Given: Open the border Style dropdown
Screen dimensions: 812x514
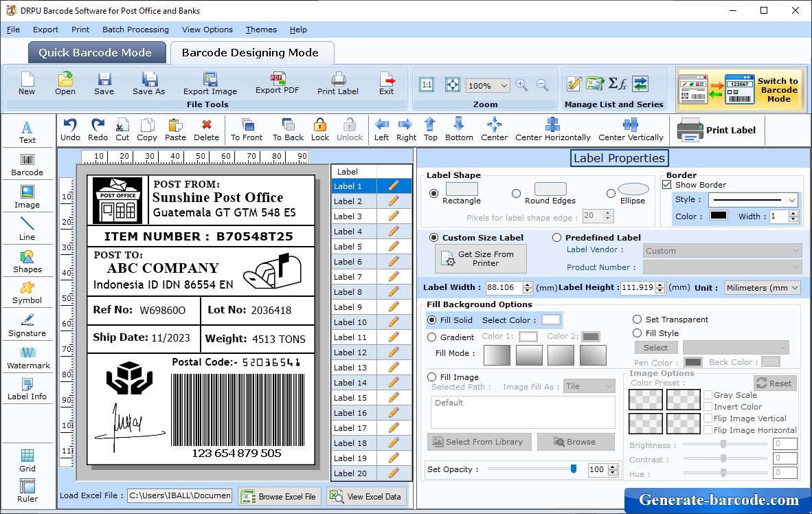Looking at the screenshot, I should [792, 199].
